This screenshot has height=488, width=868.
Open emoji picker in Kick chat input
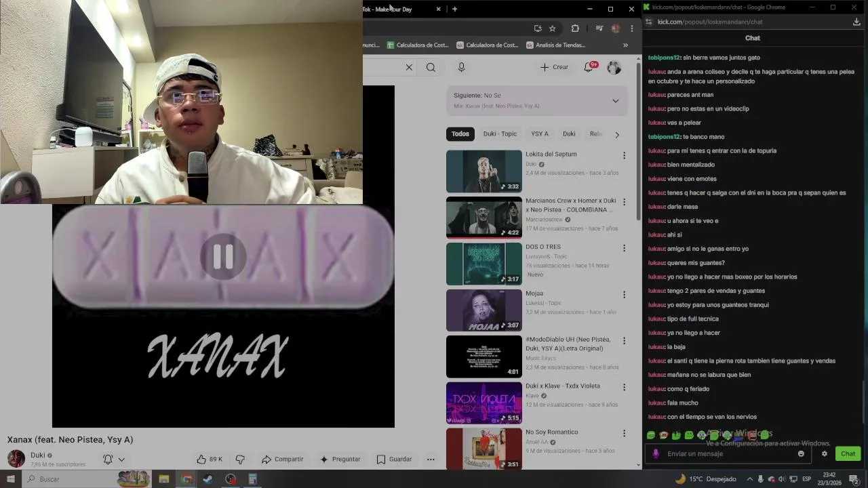tap(801, 453)
